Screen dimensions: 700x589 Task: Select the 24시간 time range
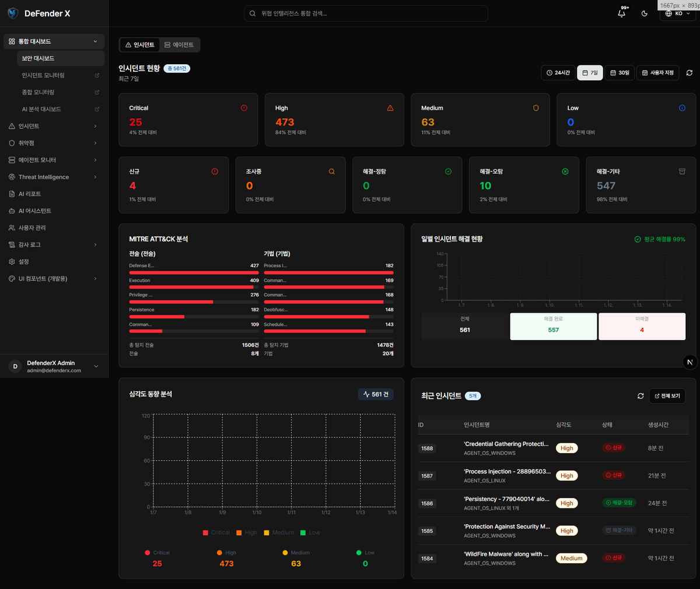tap(558, 73)
